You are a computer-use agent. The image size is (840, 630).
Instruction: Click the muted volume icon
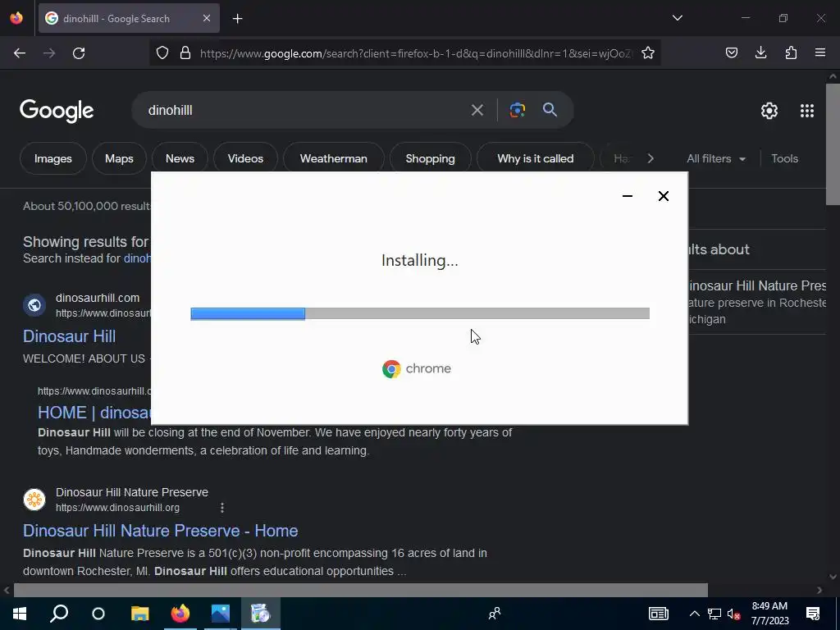click(733, 614)
